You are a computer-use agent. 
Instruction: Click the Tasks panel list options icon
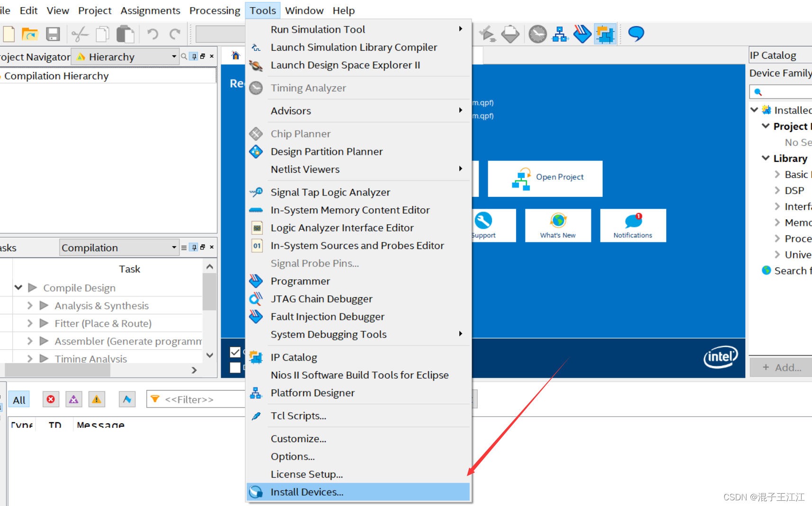tap(184, 247)
